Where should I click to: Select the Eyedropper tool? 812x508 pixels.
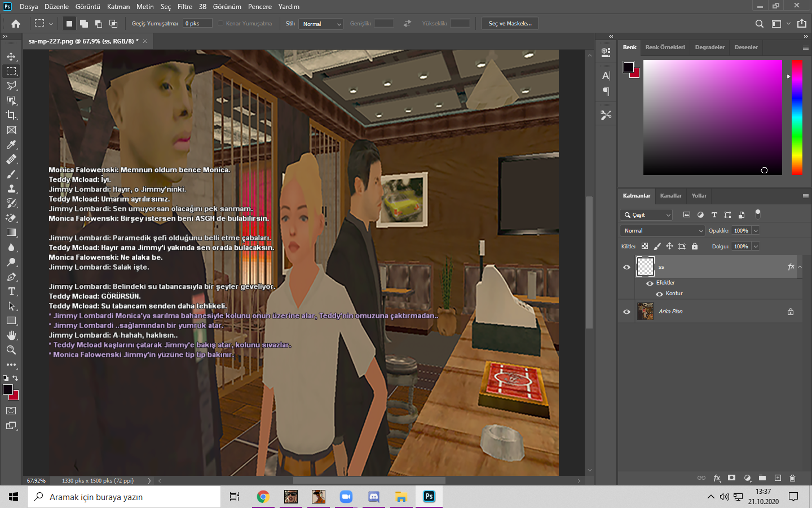[x=11, y=144]
